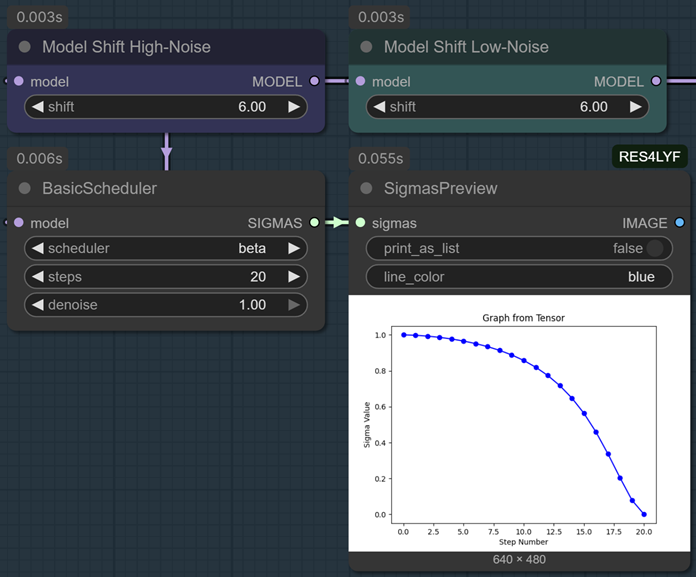The height and width of the screenshot is (577, 696).
Task: Select next scheduler option
Action: pos(294,248)
